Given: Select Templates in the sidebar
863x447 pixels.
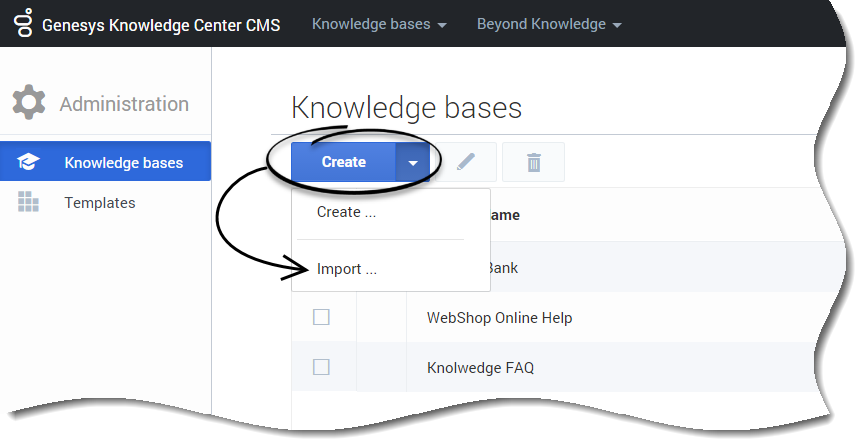Looking at the screenshot, I should point(99,202).
